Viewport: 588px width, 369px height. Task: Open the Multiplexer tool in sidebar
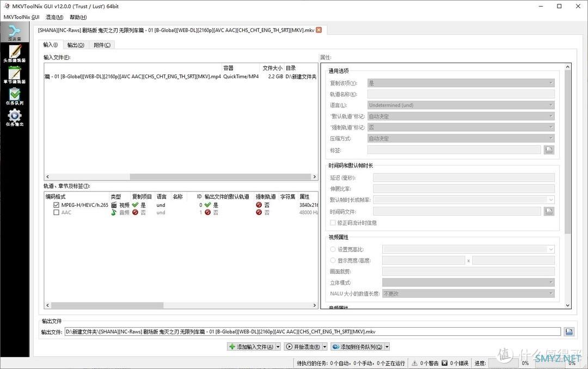(15, 32)
